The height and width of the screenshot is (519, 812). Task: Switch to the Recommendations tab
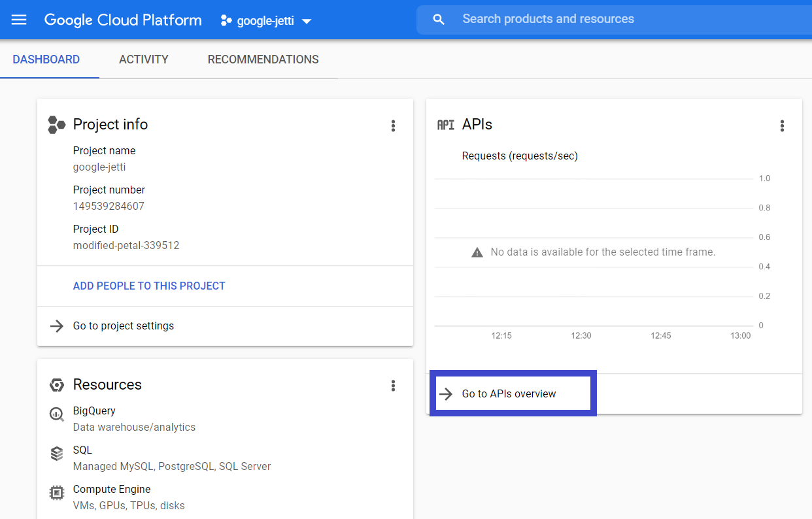coord(263,59)
